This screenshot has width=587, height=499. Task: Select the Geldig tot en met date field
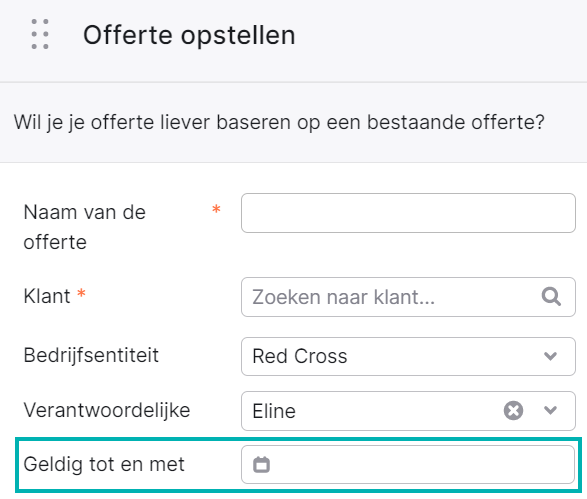click(x=408, y=465)
